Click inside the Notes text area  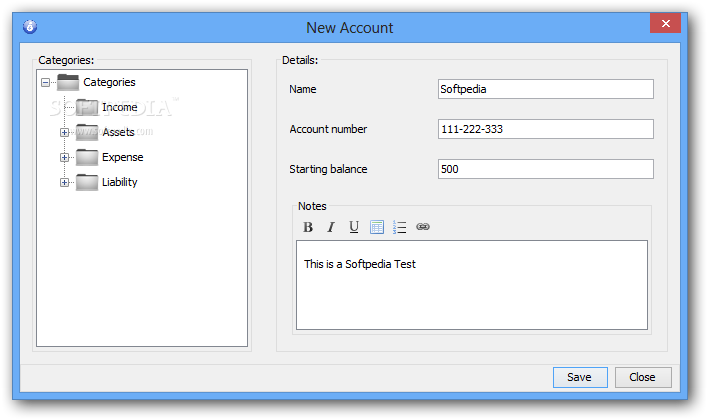coord(472,285)
